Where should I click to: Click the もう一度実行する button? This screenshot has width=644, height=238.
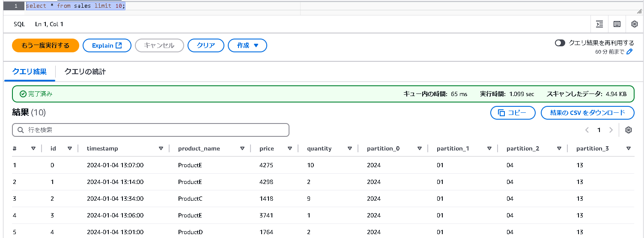pyautogui.click(x=45, y=45)
